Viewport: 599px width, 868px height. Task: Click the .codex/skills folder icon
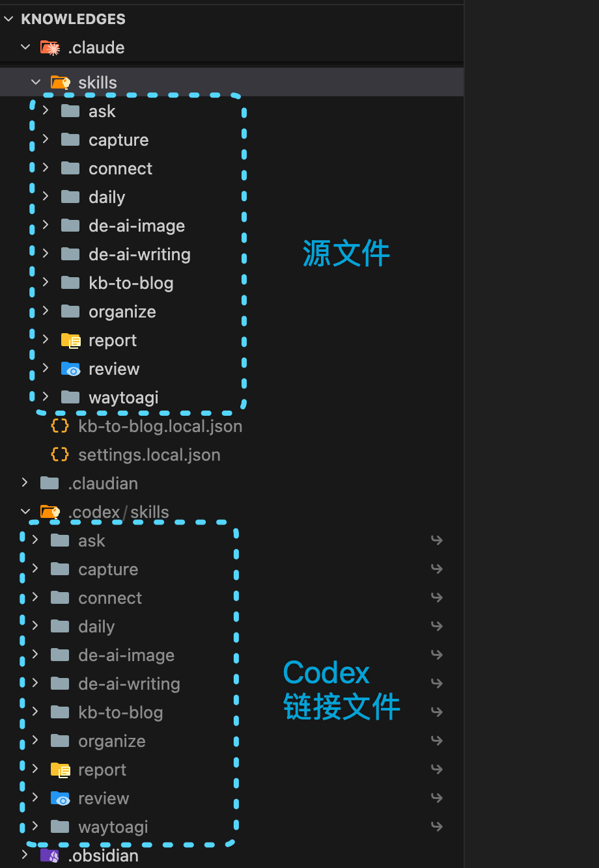click(50, 512)
